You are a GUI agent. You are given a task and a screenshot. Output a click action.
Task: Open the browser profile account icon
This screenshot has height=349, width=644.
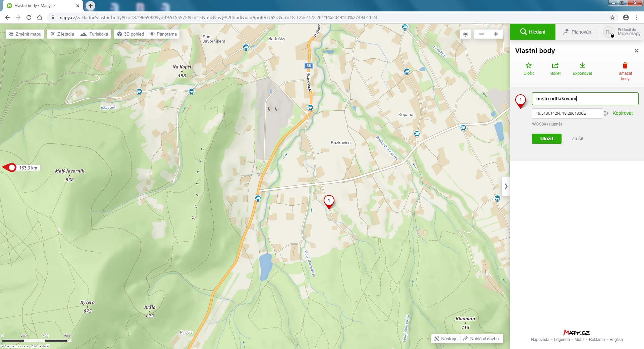626,17
